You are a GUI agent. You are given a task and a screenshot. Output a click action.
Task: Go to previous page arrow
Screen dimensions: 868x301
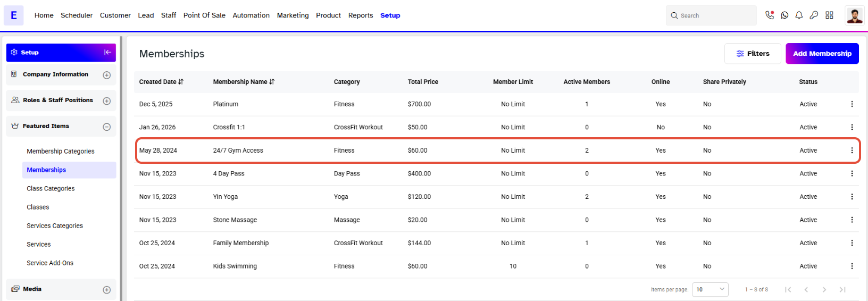pyautogui.click(x=806, y=289)
